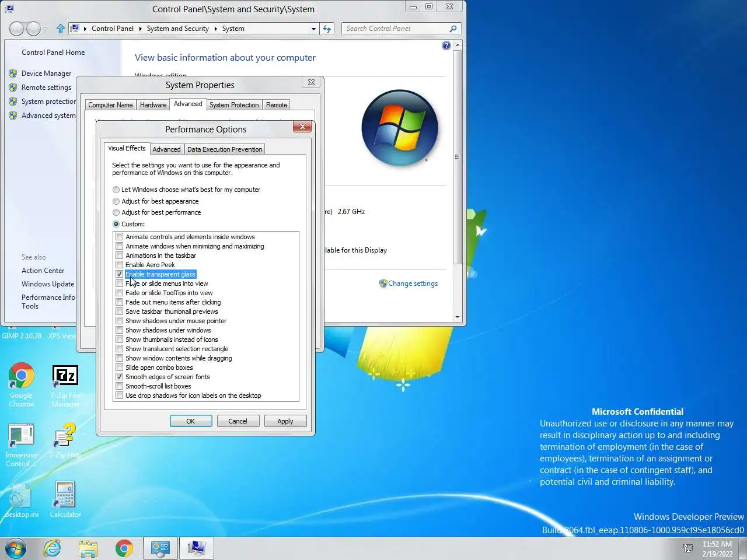Open Action Center link
This screenshot has width=747, height=560.
pyautogui.click(x=43, y=271)
